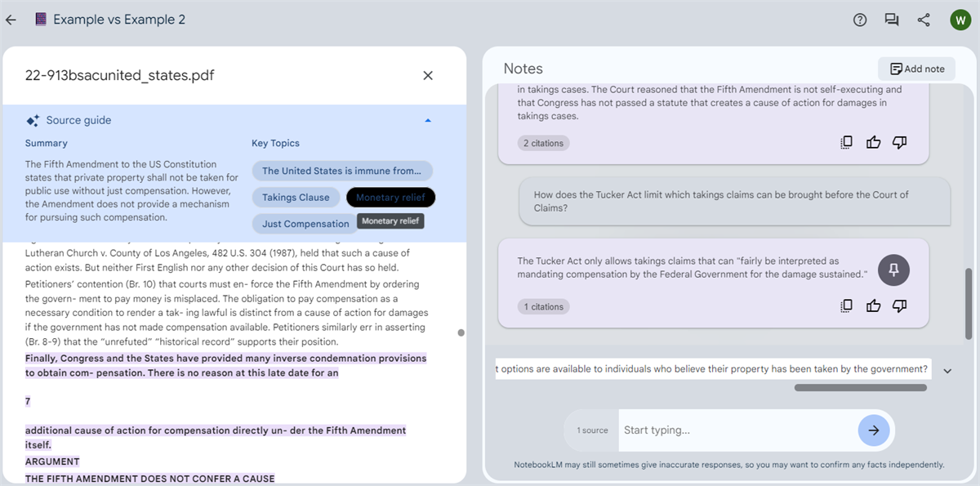
Task: Thumbs up the Tucker Act answer
Action: (x=873, y=305)
